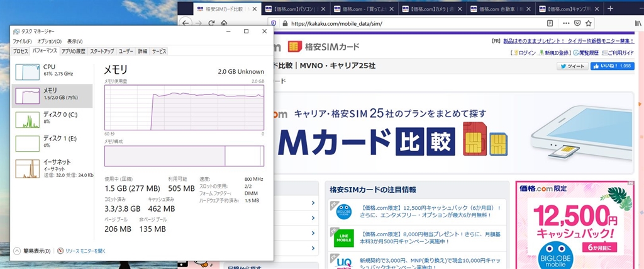Image resolution: width=644 pixels, height=269 pixels.
Task: Click the tracking protection shield icon
Action: [273, 23]
